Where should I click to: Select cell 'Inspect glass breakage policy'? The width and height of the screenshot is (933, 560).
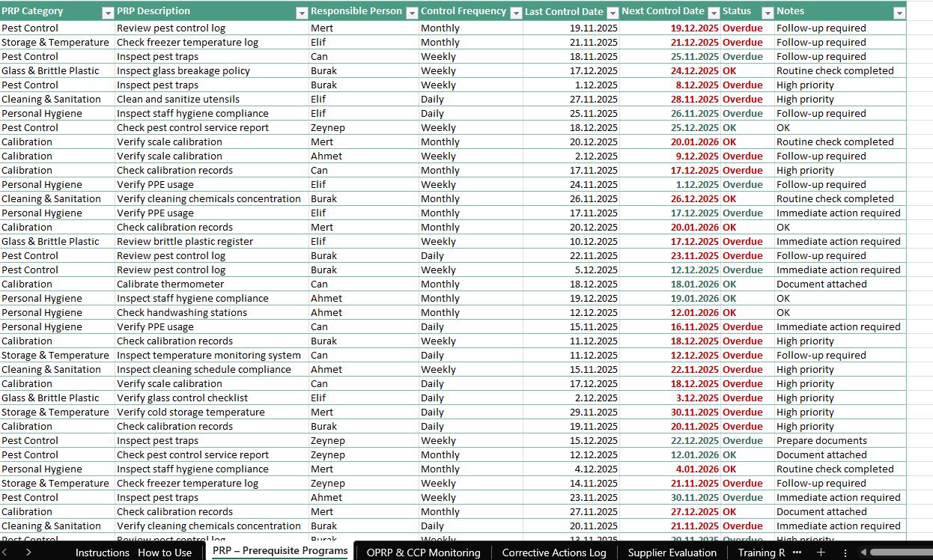pos(212,70)
